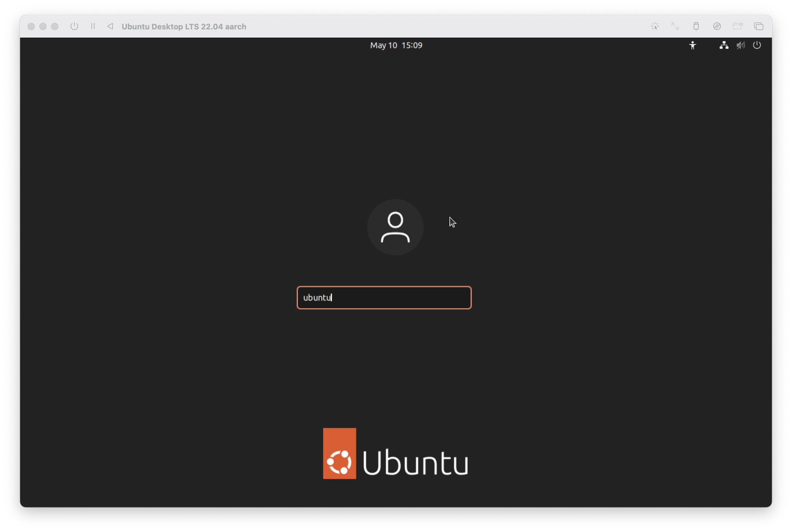Viewport: 792px width, 532px height.
Task: Click the VM power button in the toolbar
Action: 74,26
